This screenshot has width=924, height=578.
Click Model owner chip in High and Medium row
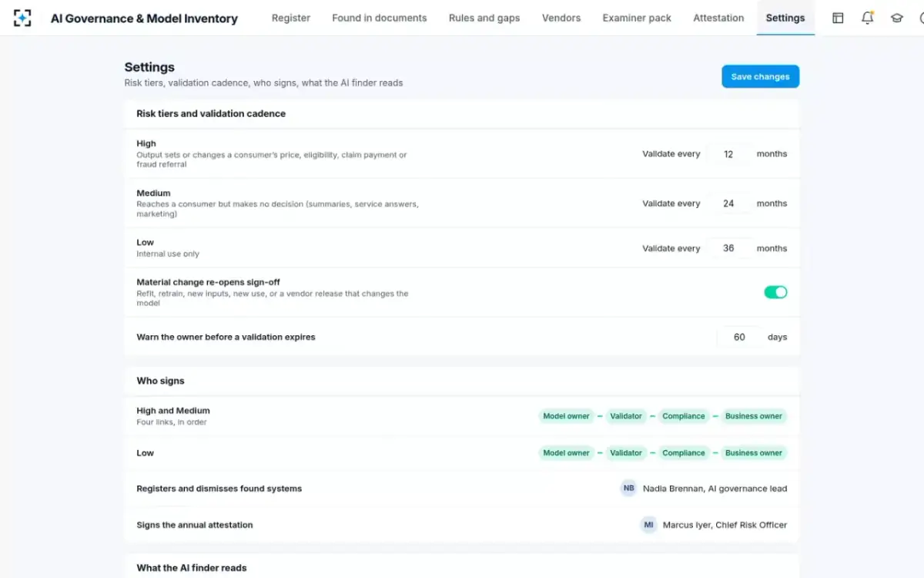coord(566,416)
